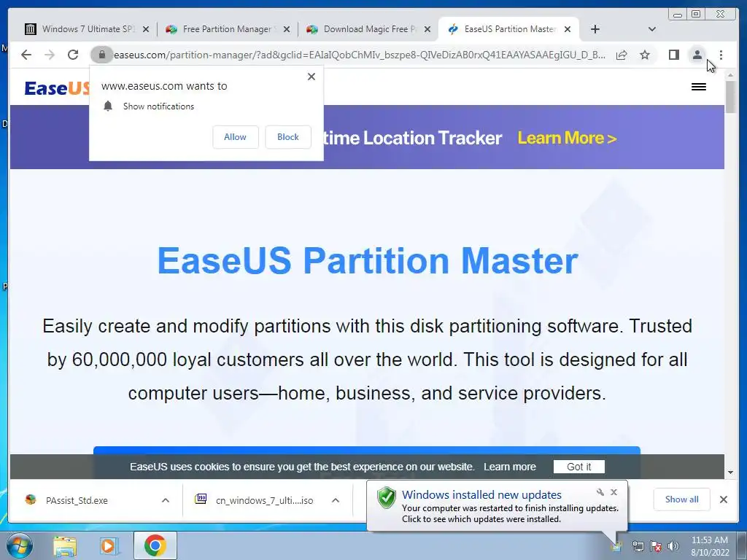
Task: Close the downloads bar
Action: click(x=723, y=499)
